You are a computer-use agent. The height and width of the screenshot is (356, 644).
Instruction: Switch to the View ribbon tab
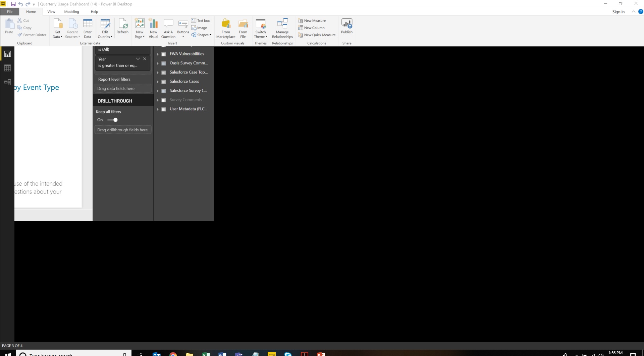pyautogui.click(x=51, y=11)
